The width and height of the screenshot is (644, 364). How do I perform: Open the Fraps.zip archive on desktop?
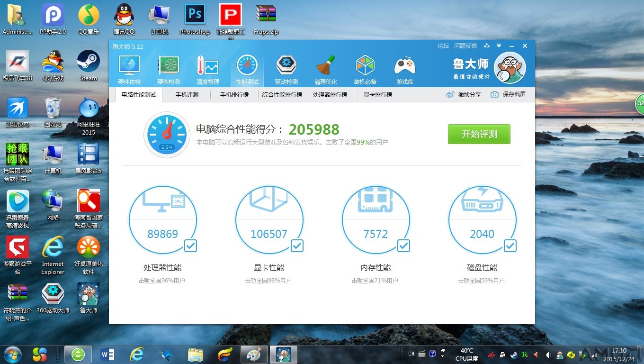tap(266, 19)
